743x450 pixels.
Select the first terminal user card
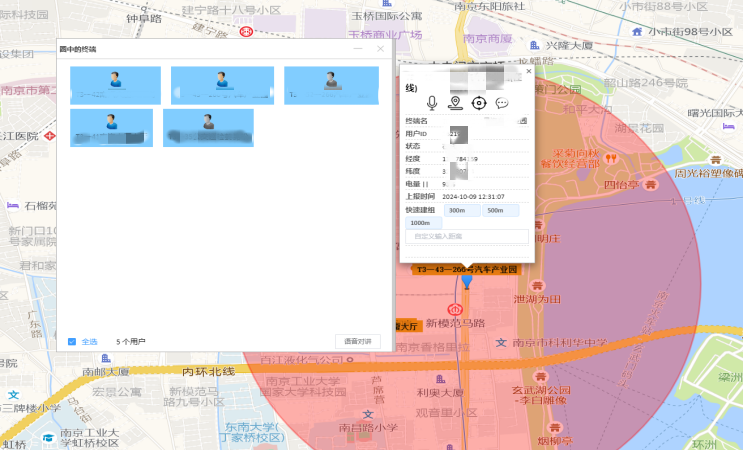pos(115,86)
